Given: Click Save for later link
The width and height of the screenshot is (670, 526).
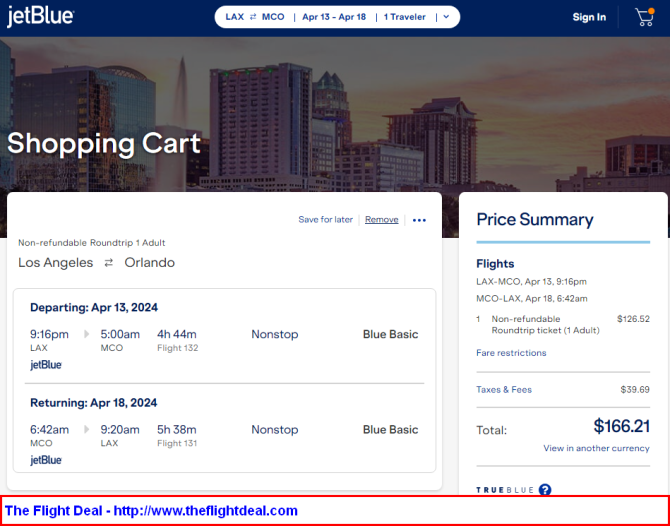Looking at the screenshot, I should [x=326, y=220].
